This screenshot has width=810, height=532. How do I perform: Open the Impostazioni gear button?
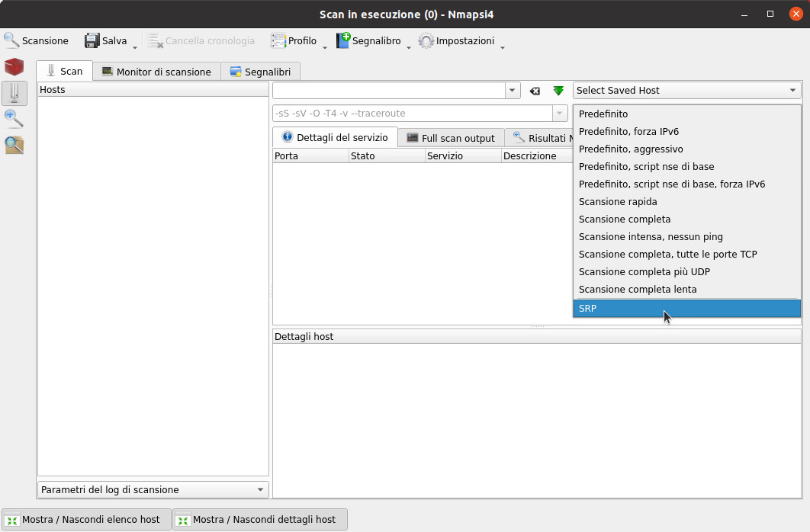click(x=456, y=40)
